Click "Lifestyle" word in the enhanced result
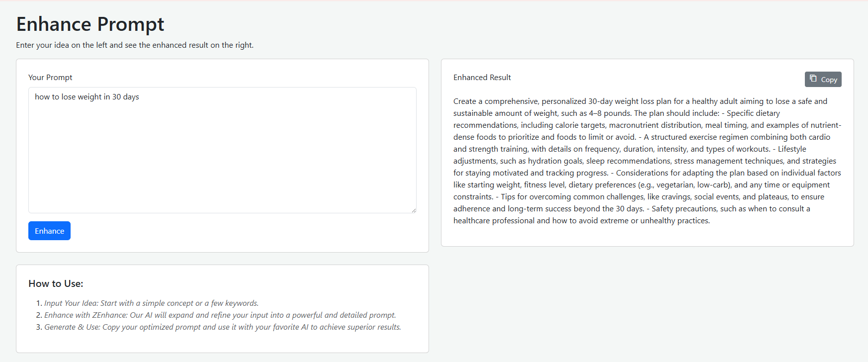Viewport: 868px width, 362px height. 792,149
